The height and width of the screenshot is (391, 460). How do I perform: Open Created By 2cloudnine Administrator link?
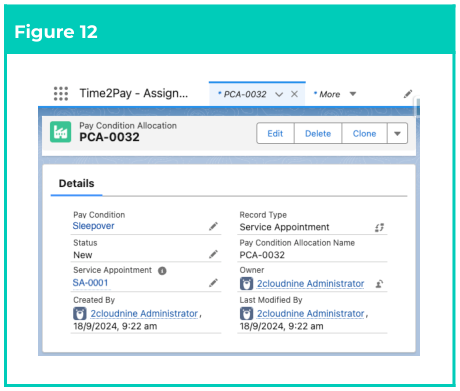tap(144, 314)
